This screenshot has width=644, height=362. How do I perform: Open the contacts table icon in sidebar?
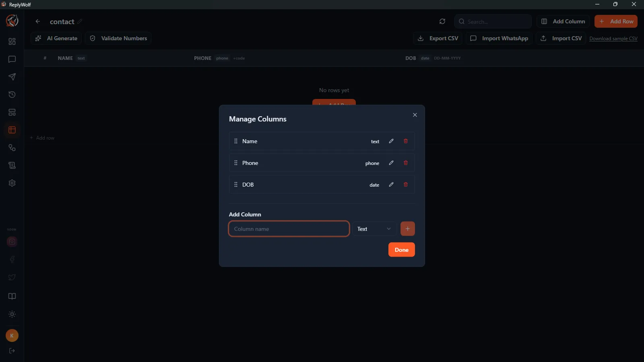point(12,130)
